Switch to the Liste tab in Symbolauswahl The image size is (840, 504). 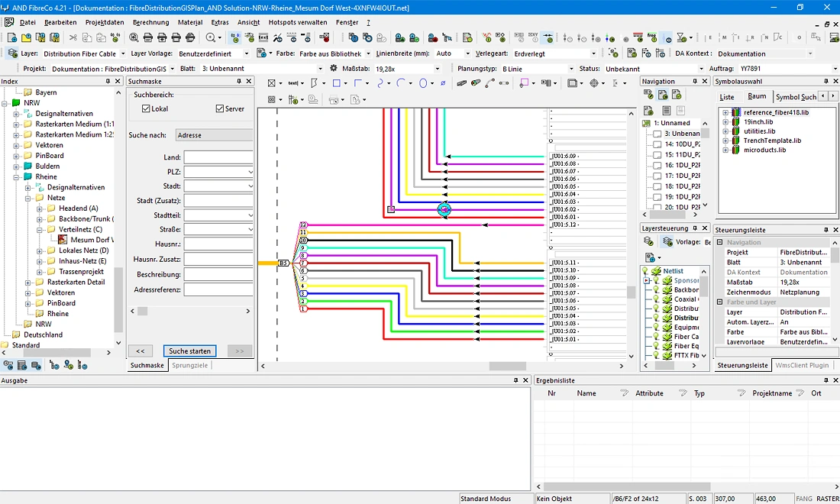click(727, 97)
